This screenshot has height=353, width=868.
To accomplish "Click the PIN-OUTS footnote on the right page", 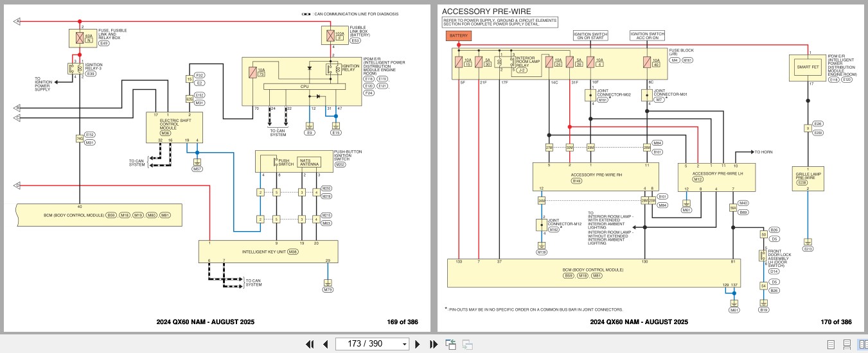I will point(533,309).
